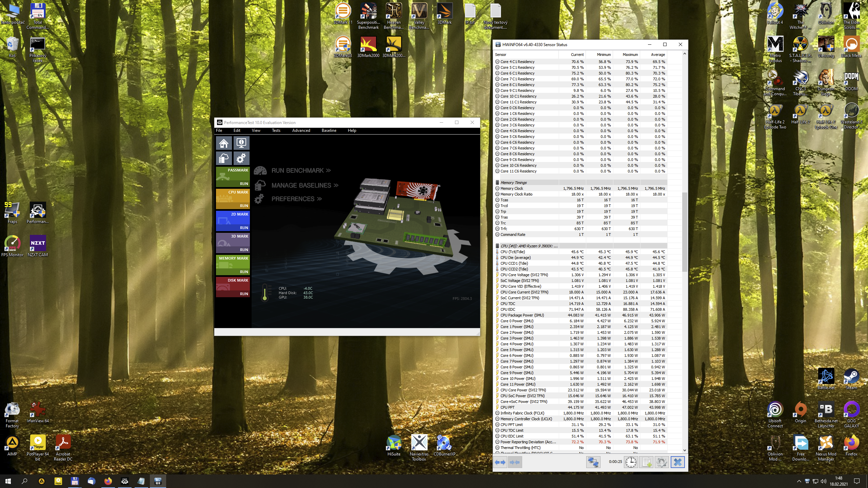Click the PREFERENCES link in PerformanceTest

click(x=297, y=199)
